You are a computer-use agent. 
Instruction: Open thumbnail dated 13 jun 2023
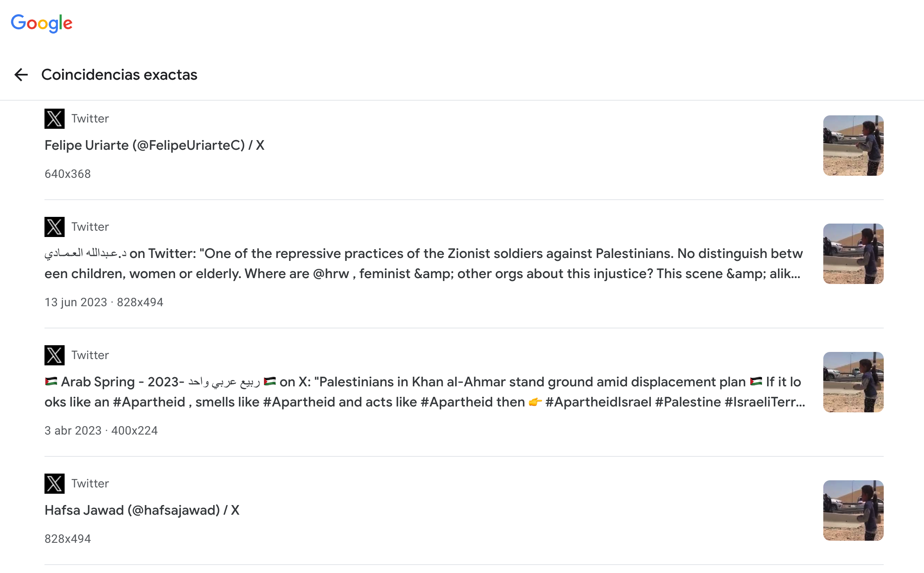pyautogui.click(x=853, y=254)
